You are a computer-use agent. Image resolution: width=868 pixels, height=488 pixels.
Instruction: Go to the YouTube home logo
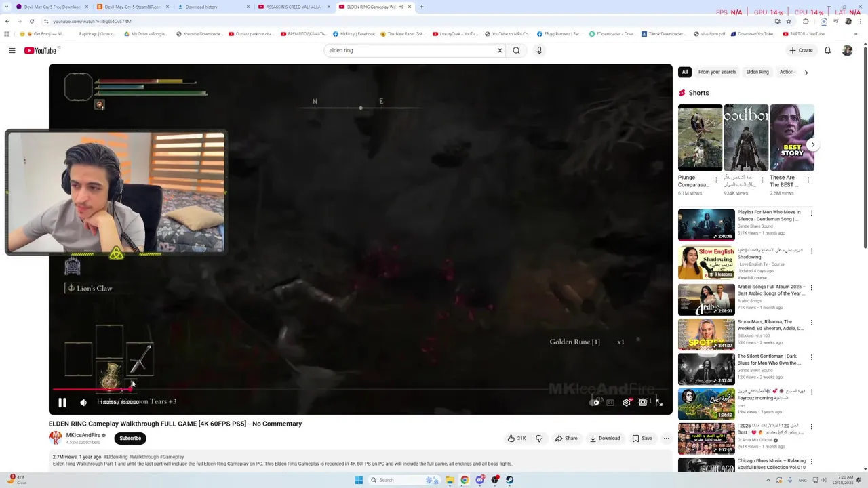tap(40, 51)
